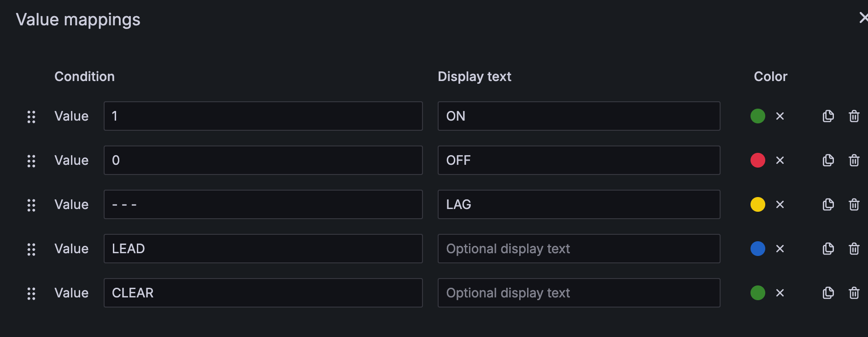Click the display text field showing OFF
868x337 pixels.
578,160
